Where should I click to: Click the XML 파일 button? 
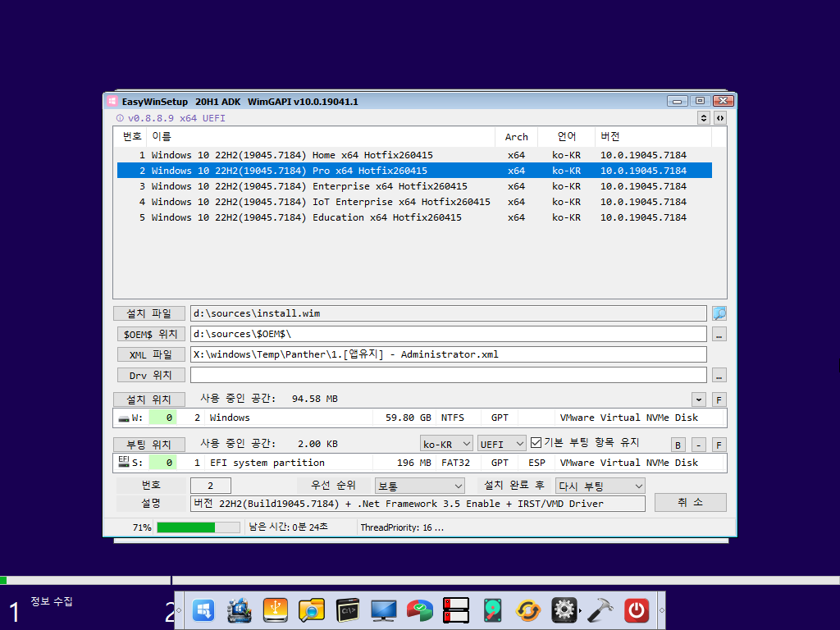click(151, 354)
